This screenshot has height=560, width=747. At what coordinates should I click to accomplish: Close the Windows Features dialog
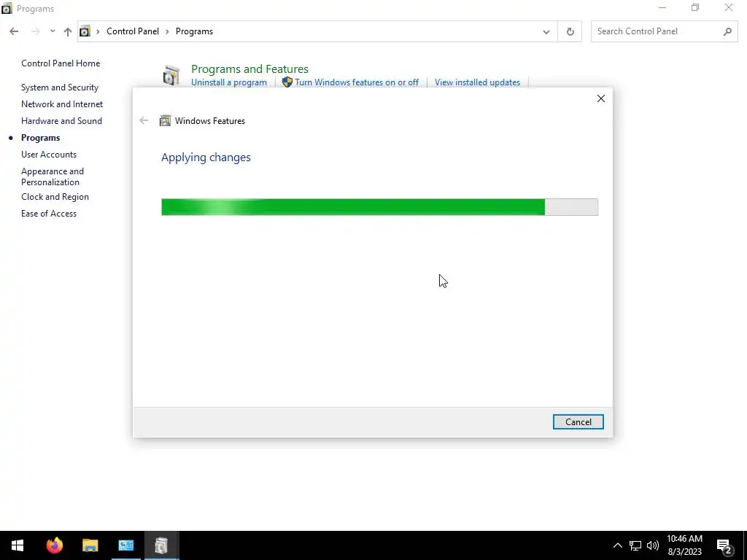click(601, 98)
